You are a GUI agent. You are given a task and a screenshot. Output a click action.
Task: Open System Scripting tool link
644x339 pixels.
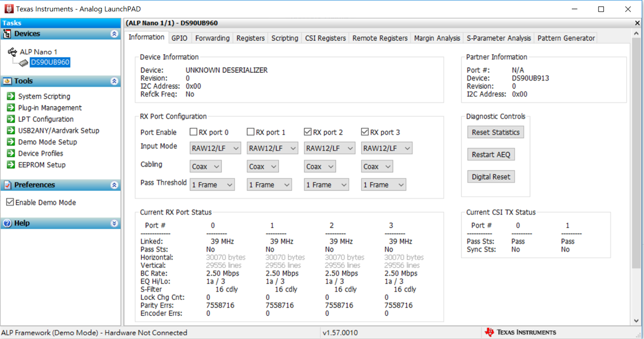[44, 96]
